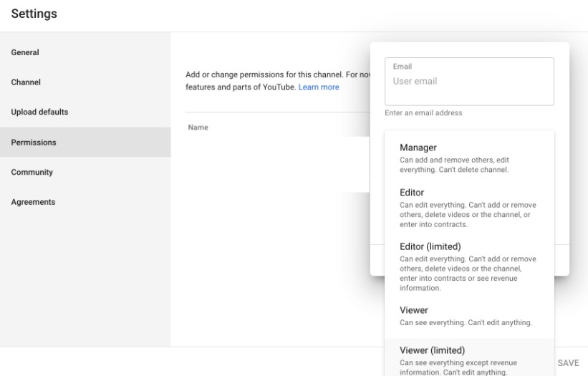This screenshot has width=588, height=376.
Task: Pick the Editor (limited) role
Action: [x=469, y=266]
